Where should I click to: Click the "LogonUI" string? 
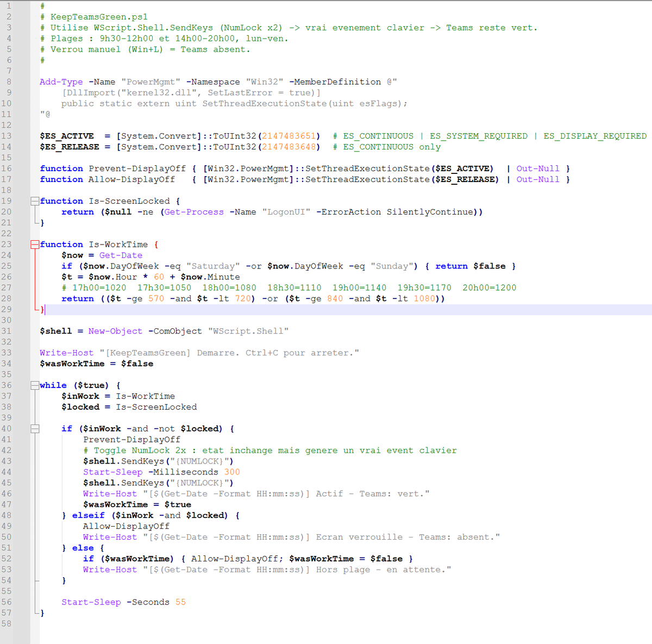286,212
